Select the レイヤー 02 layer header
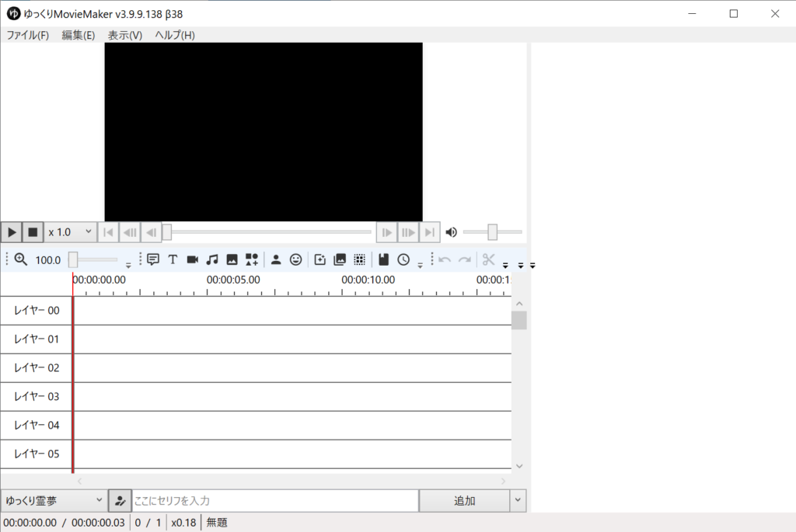The width and height of the screenshot is (796, 532). pos(37,367)
